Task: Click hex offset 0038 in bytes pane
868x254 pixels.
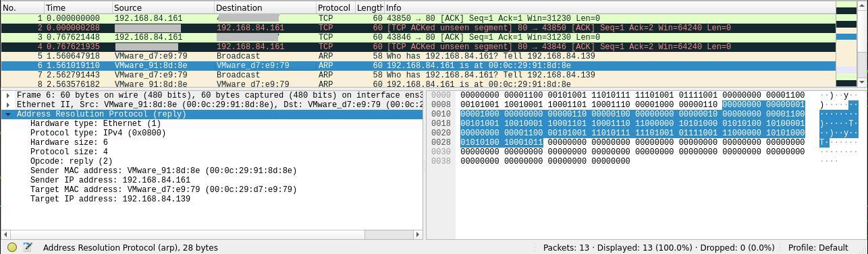Action: pyautogui.click(x=440, y=162)
